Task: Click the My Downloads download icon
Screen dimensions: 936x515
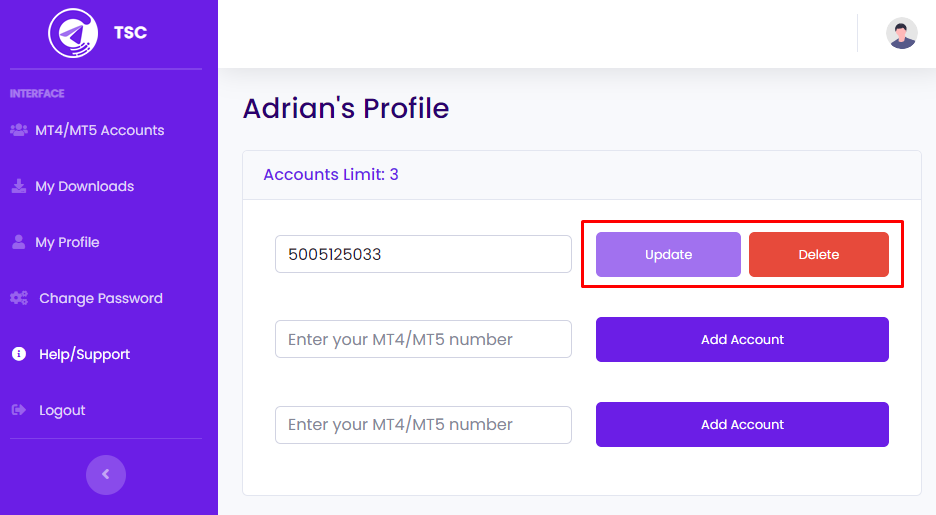Action: tap(18, 186)
